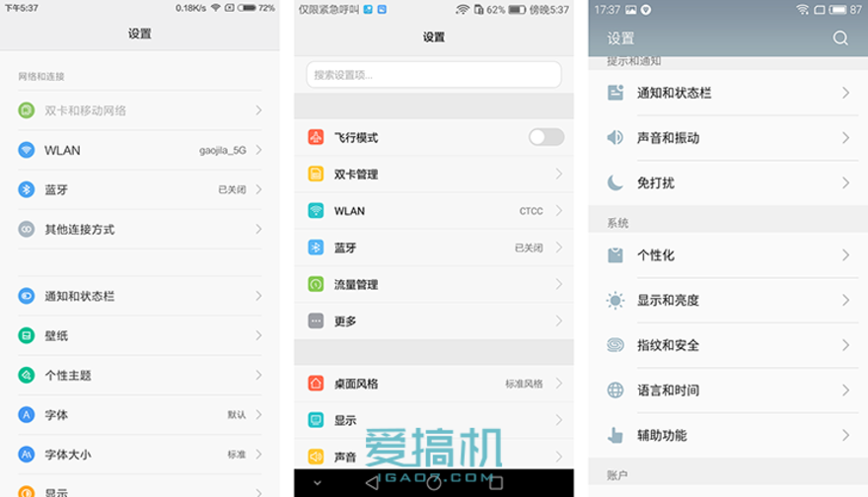Tap the teal WLAN icon beside CTCC

pos(316,211)
